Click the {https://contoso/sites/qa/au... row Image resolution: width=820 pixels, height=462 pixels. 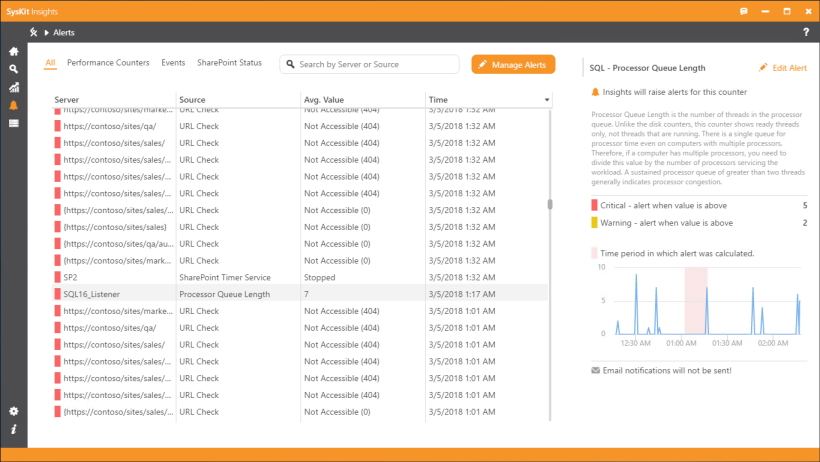pyautogui.click(x=300, y=244)
